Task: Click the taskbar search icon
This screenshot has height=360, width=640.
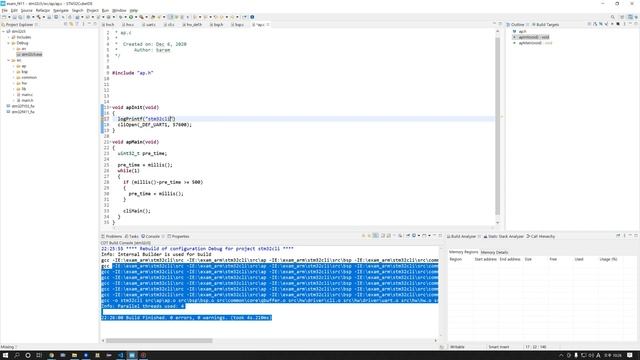Action: pos(17,356)
